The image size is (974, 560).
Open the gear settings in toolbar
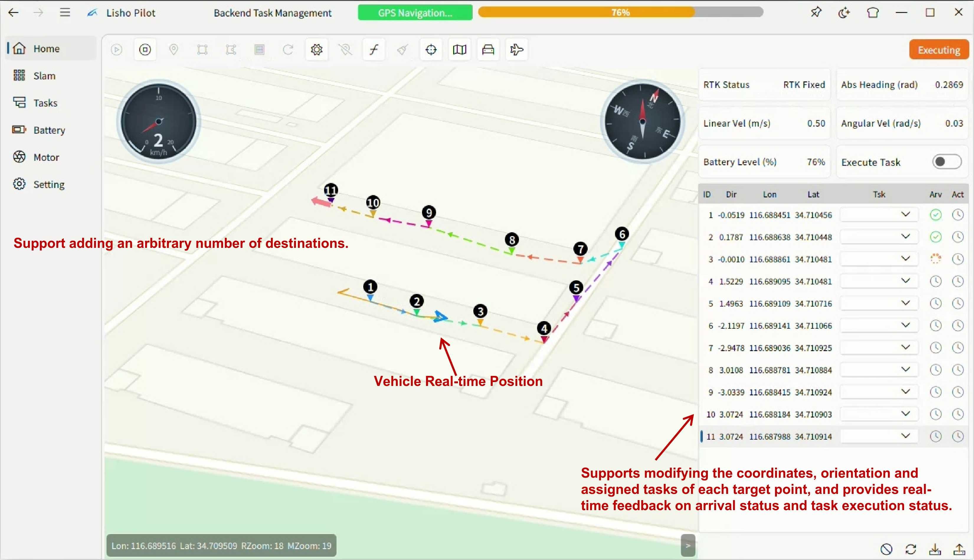(317, 50)
